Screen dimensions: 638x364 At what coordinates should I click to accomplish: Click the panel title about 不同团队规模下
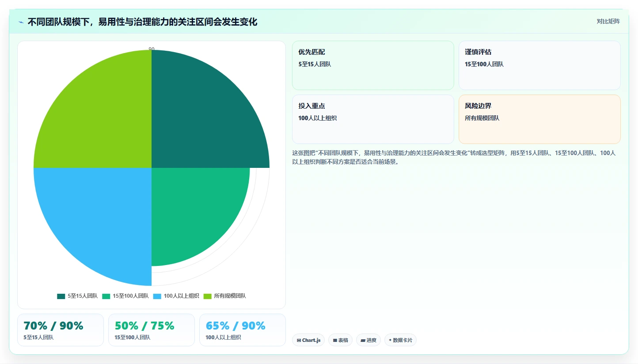pos(142,22)
